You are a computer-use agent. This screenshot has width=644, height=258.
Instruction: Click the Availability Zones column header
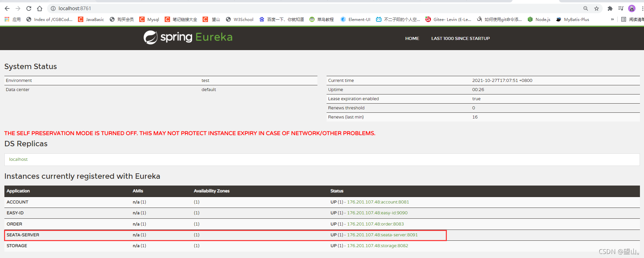click(212, 191)
